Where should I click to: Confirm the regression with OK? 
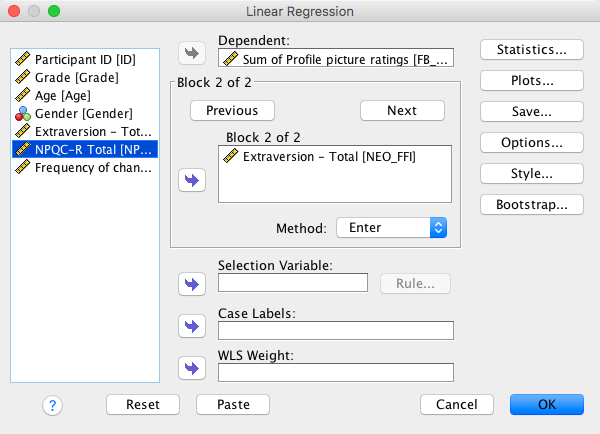(x=546, y=405)
